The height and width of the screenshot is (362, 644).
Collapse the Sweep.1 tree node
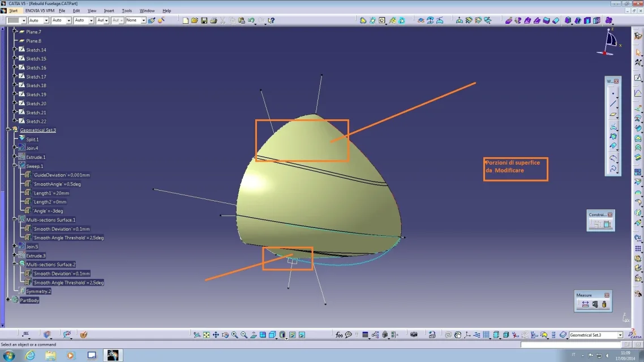(15, 166)
